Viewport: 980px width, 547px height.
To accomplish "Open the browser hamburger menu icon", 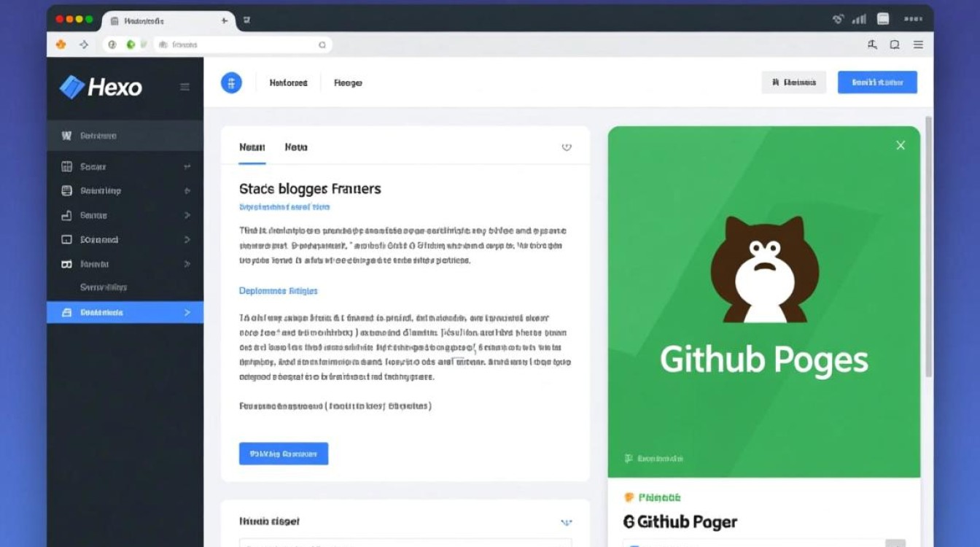I will pyautogui.click(x=918, y=44).
